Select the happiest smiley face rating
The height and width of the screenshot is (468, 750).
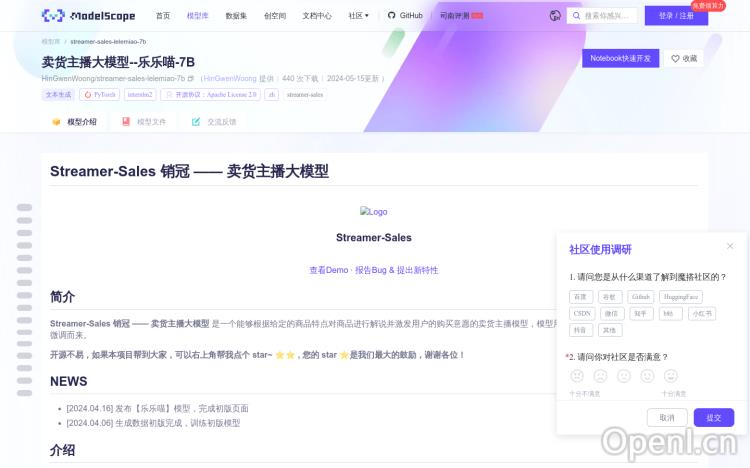(x=671, y=376)
